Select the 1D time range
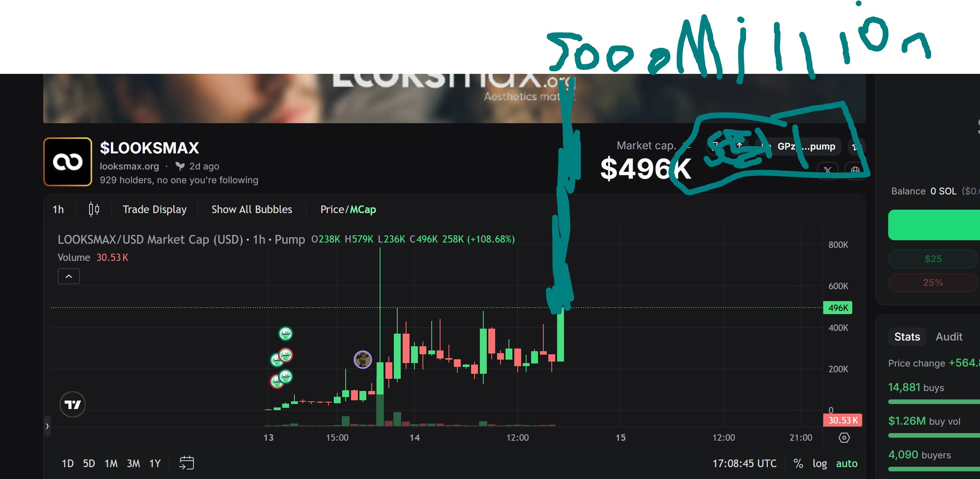This screenshot has width=980, height=479. tap(68, 463)
